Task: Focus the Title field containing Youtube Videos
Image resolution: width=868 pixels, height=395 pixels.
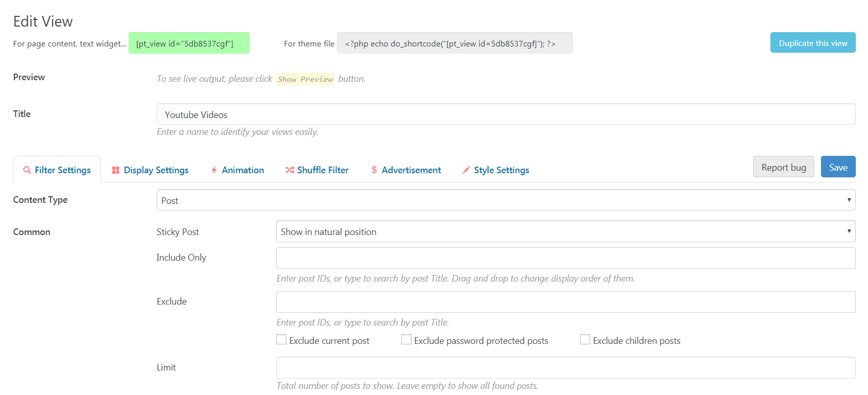Action: click(x=506, y=114)
